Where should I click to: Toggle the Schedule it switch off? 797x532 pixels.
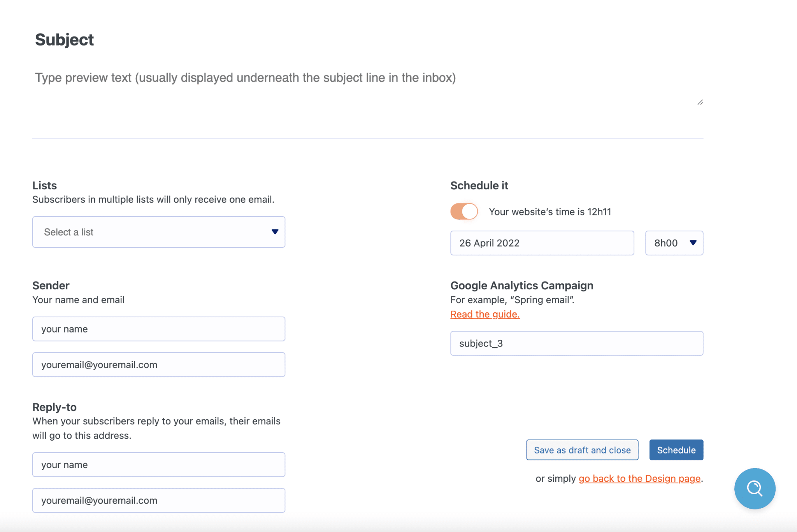point(464,212)
